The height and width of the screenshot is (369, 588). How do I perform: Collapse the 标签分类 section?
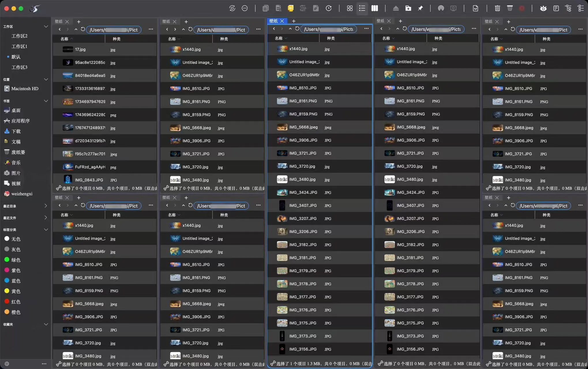click(46, 229)
